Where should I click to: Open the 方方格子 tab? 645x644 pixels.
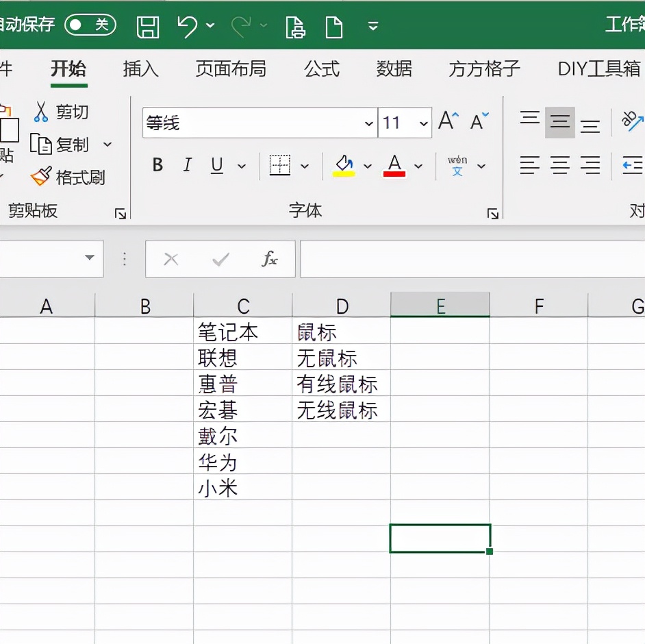tap(484, 69)
